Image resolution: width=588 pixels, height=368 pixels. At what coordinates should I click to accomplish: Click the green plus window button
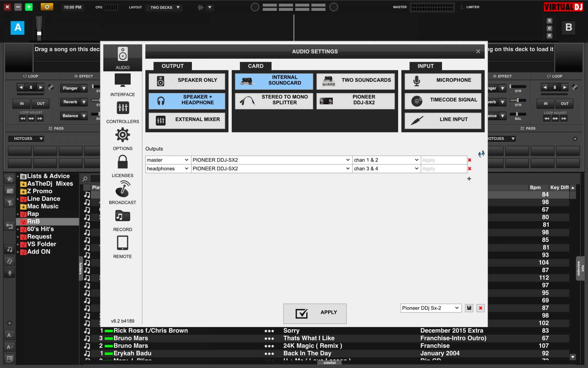(29, 7)
